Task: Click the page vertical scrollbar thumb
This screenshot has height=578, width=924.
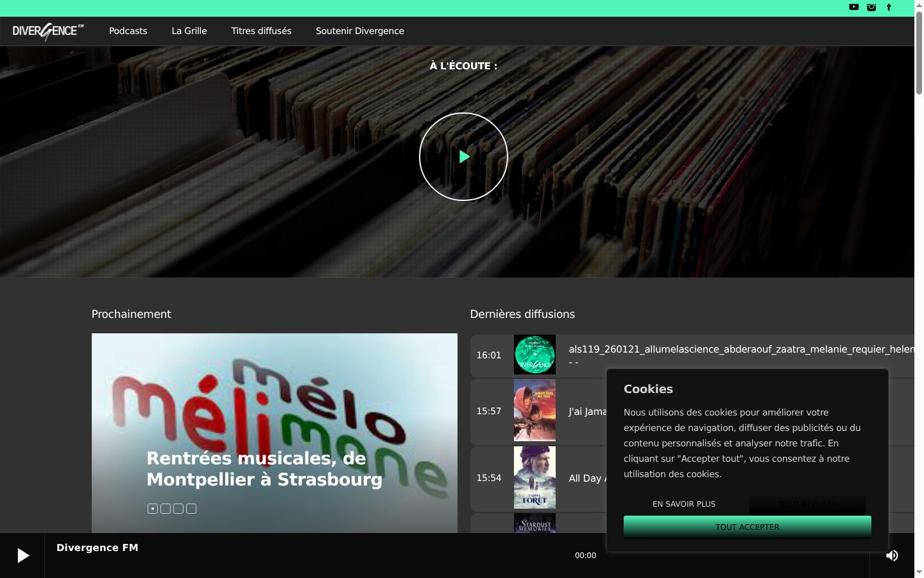Action: 919,53
